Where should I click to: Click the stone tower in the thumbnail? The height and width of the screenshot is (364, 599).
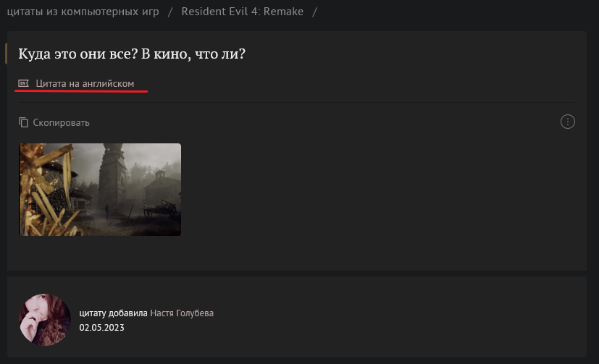tap(112, 178)
